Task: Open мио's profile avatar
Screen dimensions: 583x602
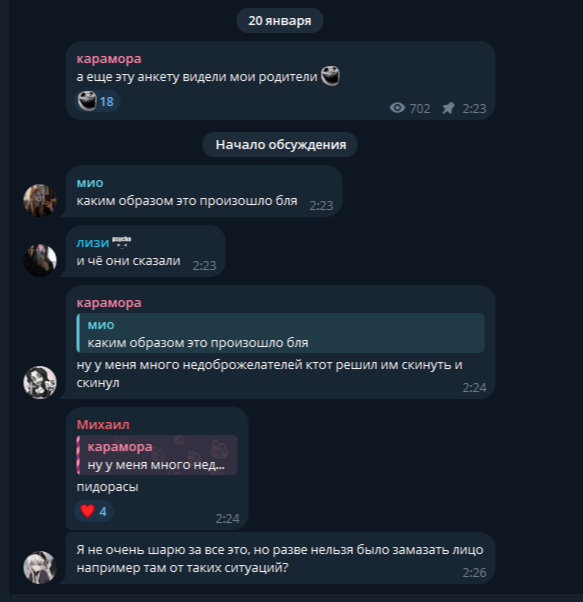Action: coord(40,200)
